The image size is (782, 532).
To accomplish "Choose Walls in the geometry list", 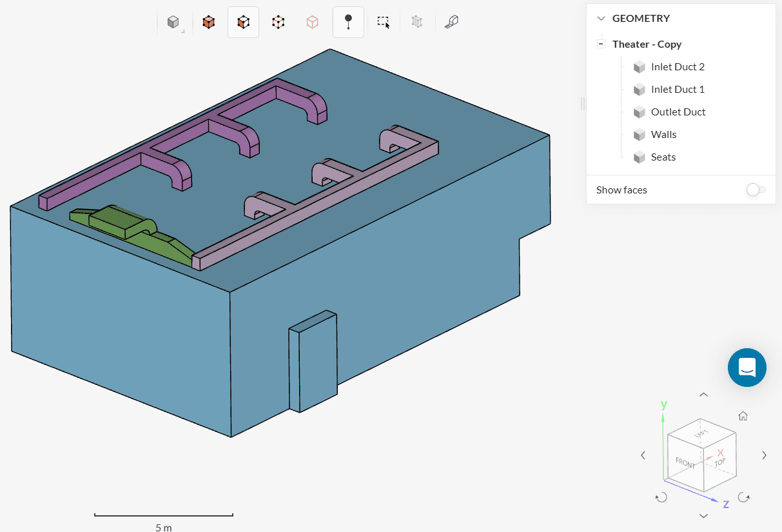I will 663,135.
